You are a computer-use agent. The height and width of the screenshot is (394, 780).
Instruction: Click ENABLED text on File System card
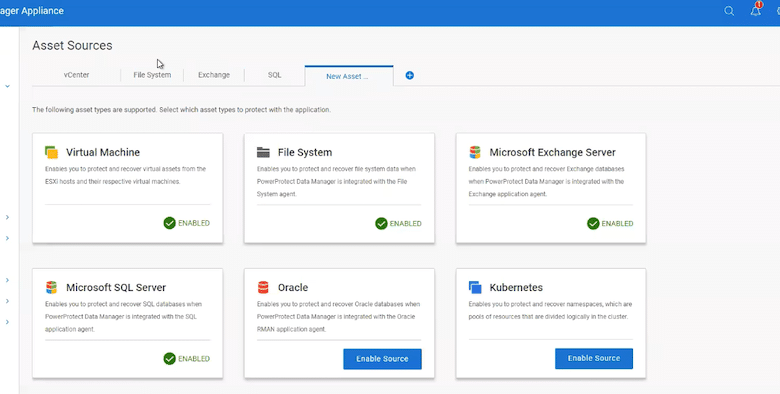405,224
